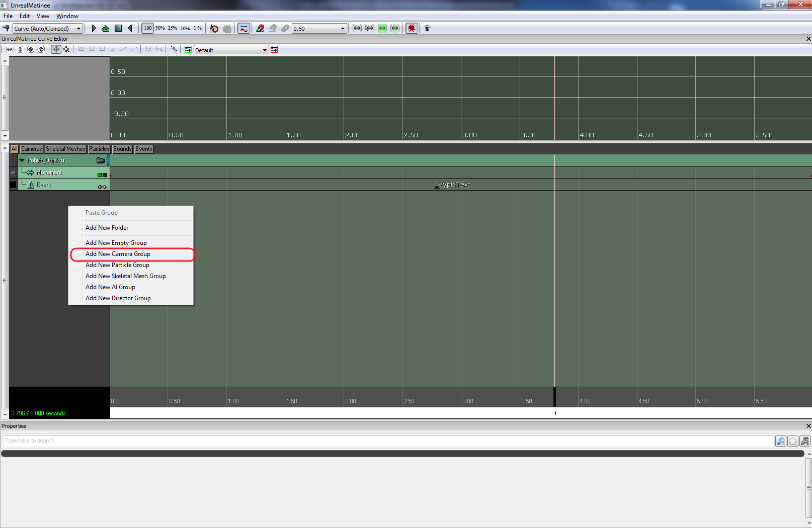Choose Add New Director Group

[132, 298]
